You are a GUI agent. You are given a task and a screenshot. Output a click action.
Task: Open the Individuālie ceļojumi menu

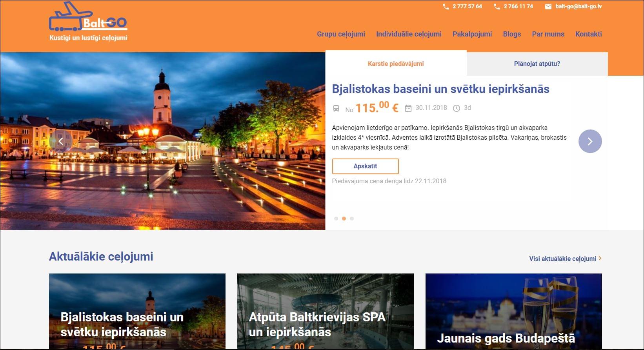(409, 34)
